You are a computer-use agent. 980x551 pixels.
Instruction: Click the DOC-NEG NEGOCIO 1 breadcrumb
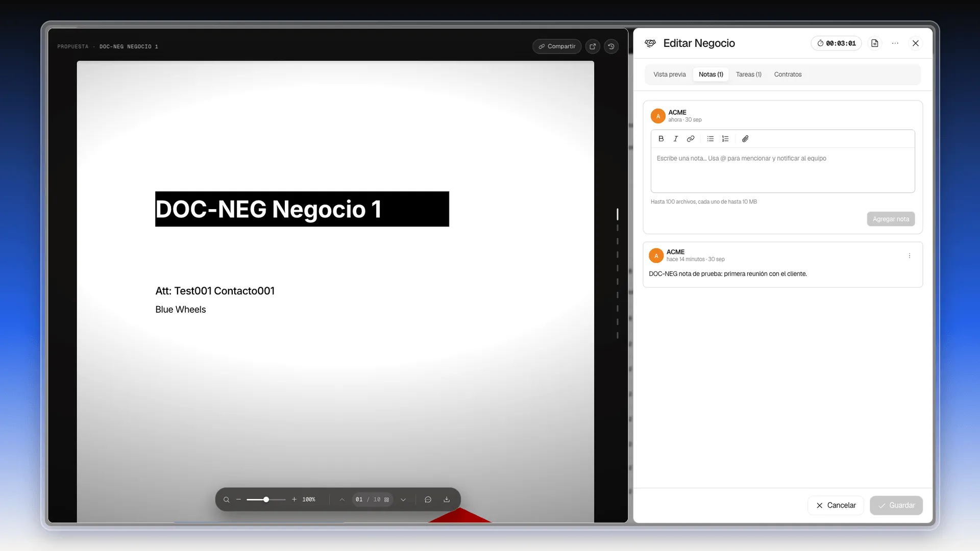pos(129,46)
